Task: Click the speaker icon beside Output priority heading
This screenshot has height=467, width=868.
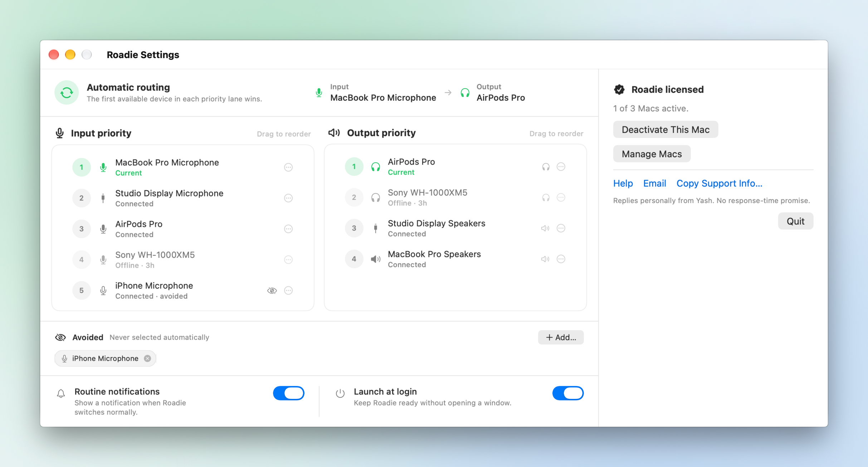Action: pos(334,133)
